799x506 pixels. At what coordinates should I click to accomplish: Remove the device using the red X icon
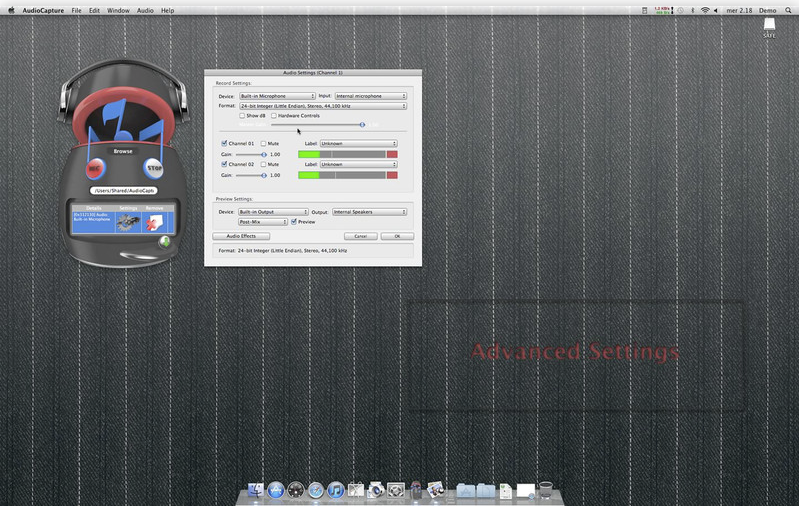click(154, 222)
